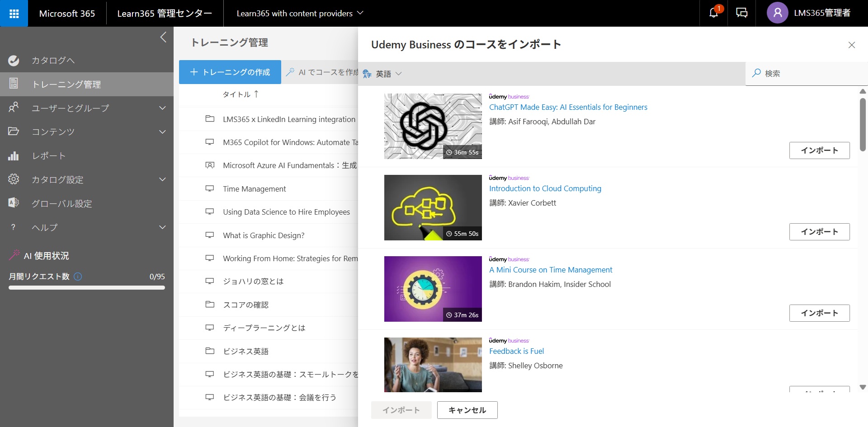The height and width of the screenshot is (427, 868).
Task: Expand the ヘルプ menu chevron
Action: [162, 227]
